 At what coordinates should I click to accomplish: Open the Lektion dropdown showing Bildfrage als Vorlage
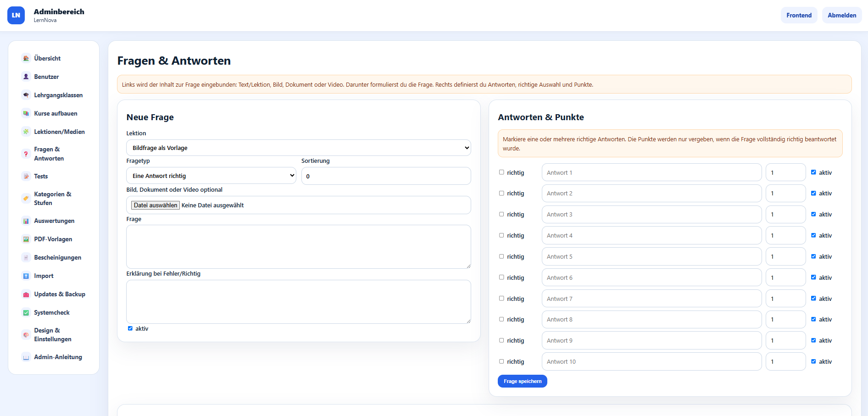pos(299,148)
